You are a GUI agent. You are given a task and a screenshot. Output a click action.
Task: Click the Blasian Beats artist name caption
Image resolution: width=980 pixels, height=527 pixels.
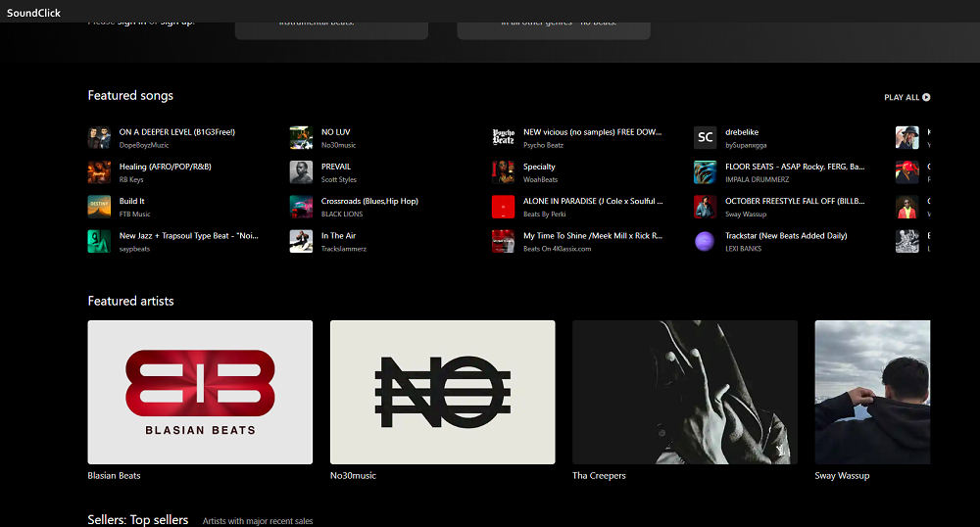114,476
